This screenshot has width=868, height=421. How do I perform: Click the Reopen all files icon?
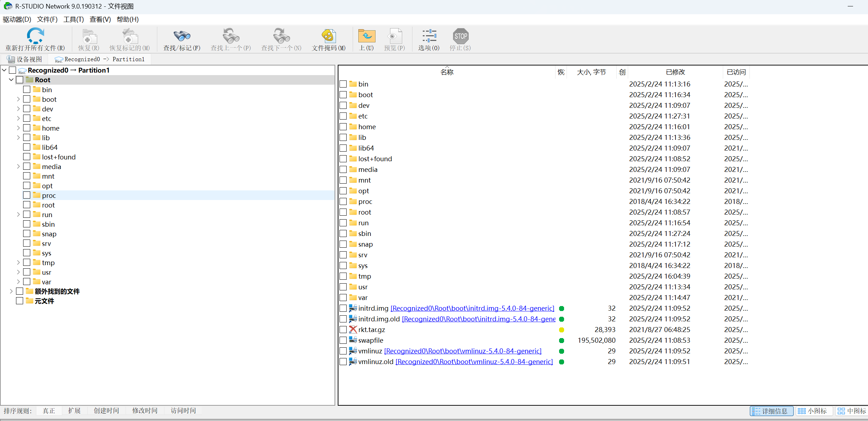(35, 36)
